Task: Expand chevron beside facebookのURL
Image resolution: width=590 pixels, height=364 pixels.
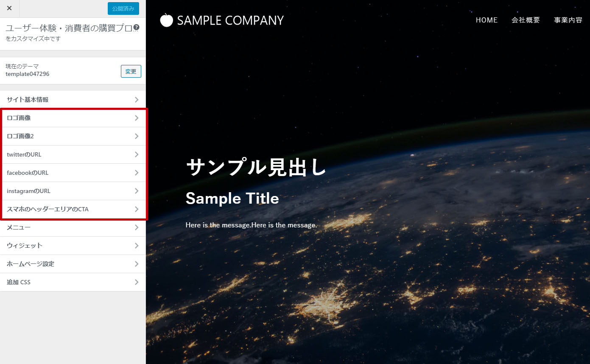Action: tap(137, 173)
